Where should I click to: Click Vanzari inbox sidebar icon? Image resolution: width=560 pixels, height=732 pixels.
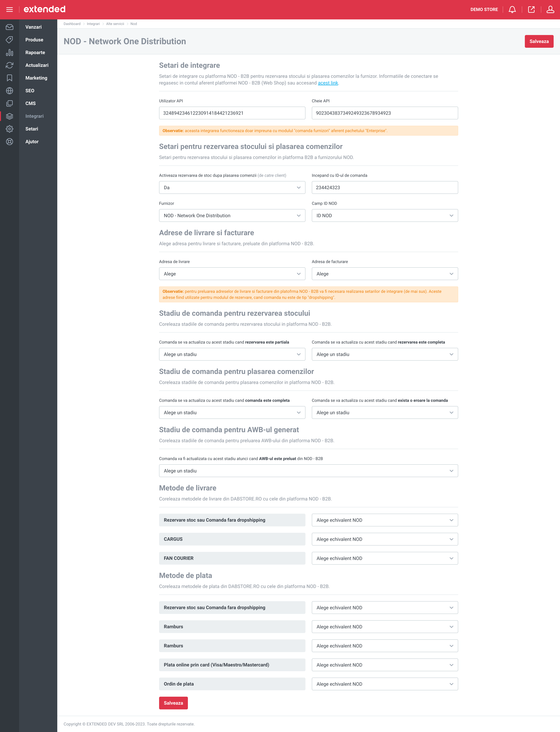pos(9,27)
